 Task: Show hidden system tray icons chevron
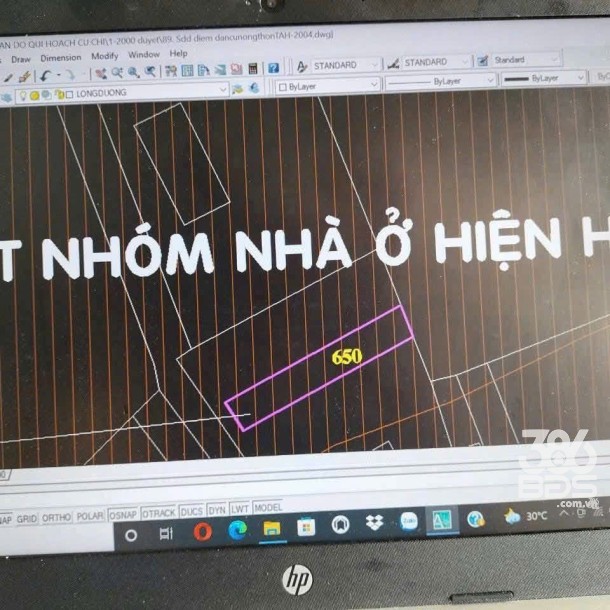[564, 513]
